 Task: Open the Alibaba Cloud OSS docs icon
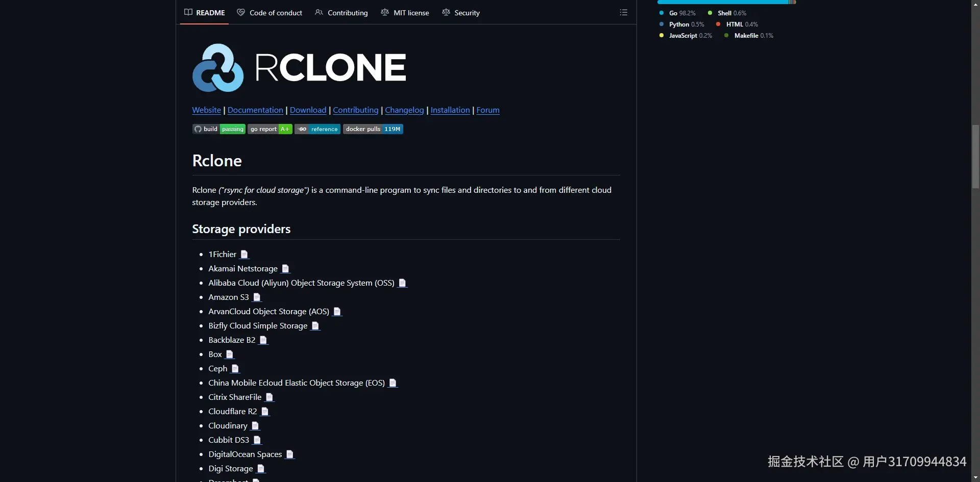402,283
